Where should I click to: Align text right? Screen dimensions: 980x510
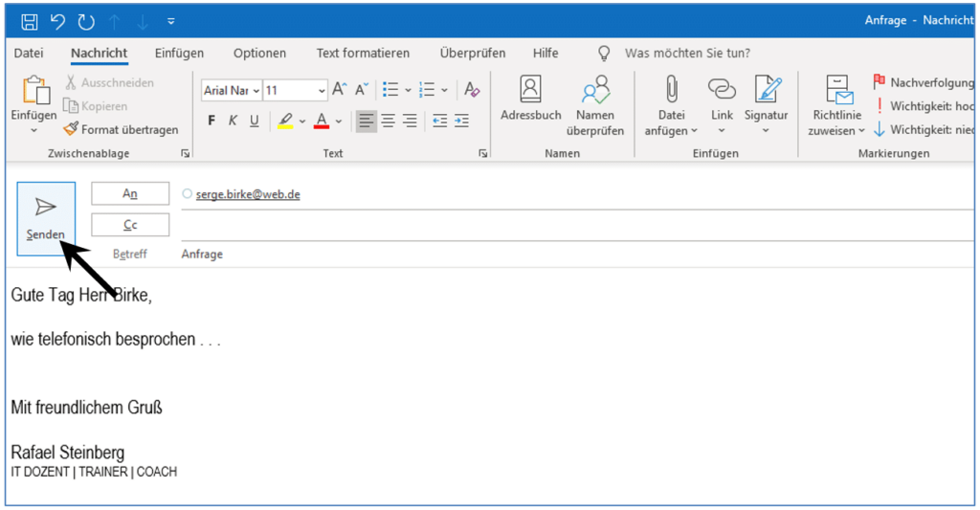click(x=410, y=121)
